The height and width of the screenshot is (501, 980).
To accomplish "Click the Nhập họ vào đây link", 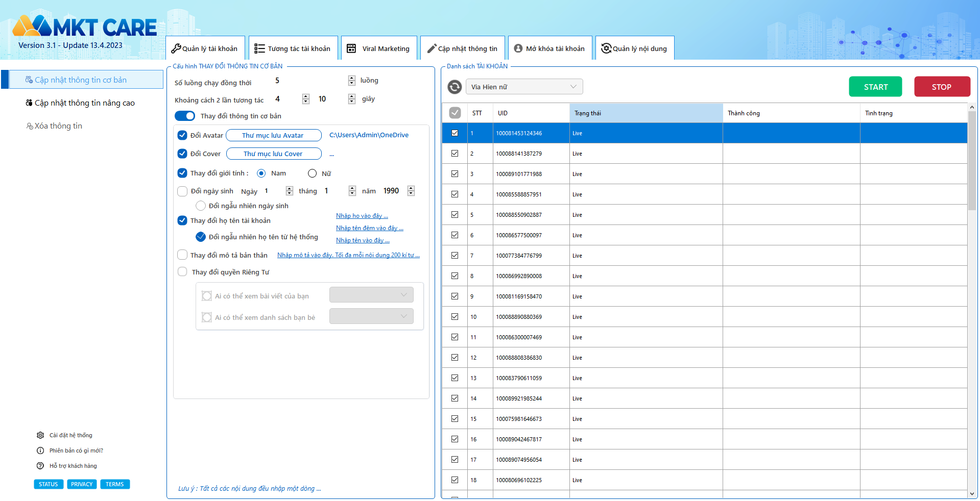I will [x=362, y=216].
